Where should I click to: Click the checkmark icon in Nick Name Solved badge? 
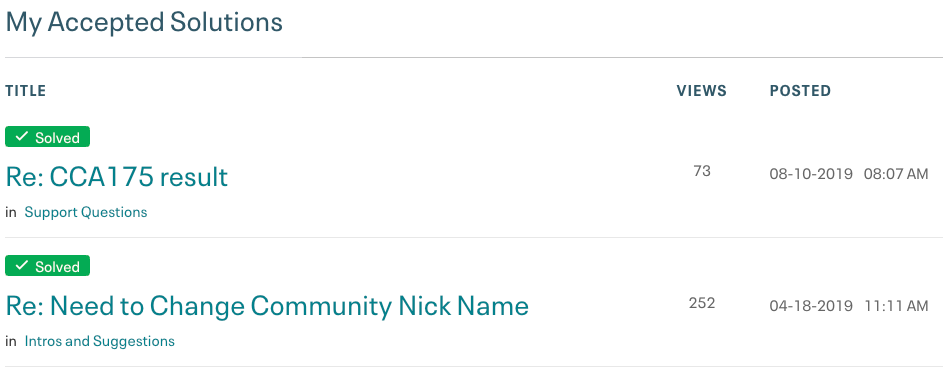coord(22,266)
